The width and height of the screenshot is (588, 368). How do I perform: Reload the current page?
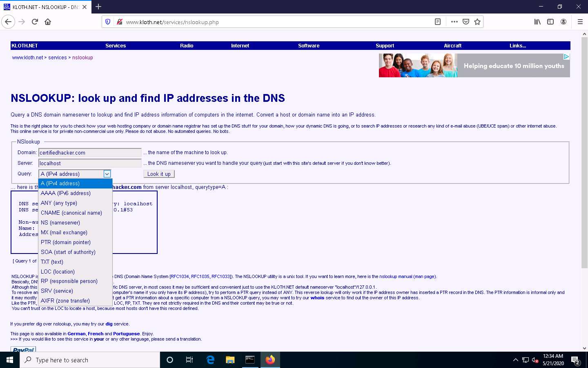click(x=35, y=22)
